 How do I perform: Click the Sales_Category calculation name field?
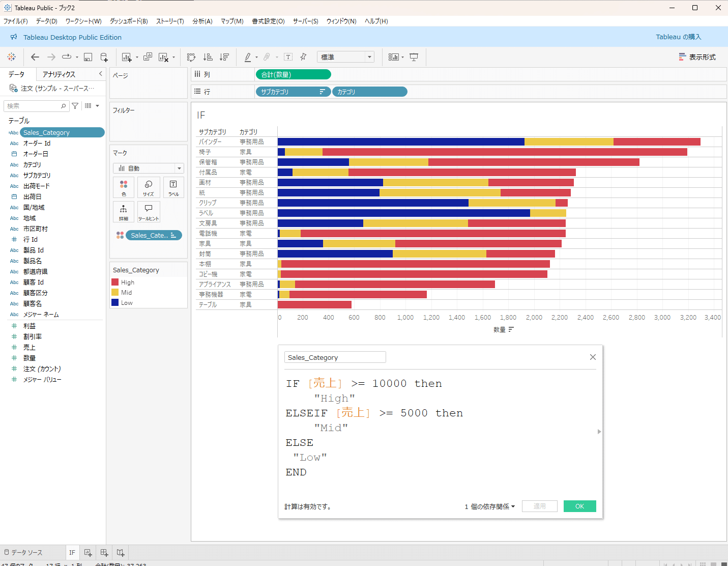coord(335,357)
